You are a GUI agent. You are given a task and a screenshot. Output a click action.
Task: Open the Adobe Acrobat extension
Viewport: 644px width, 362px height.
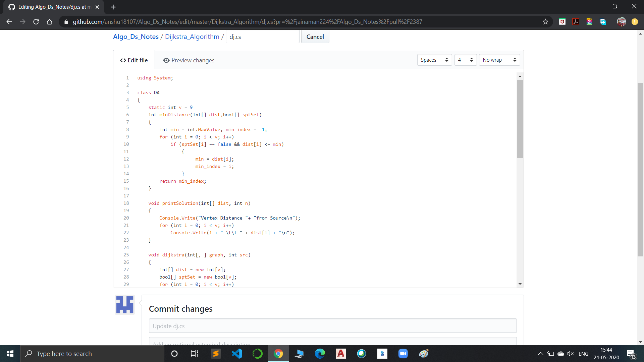tap(576, 21)
